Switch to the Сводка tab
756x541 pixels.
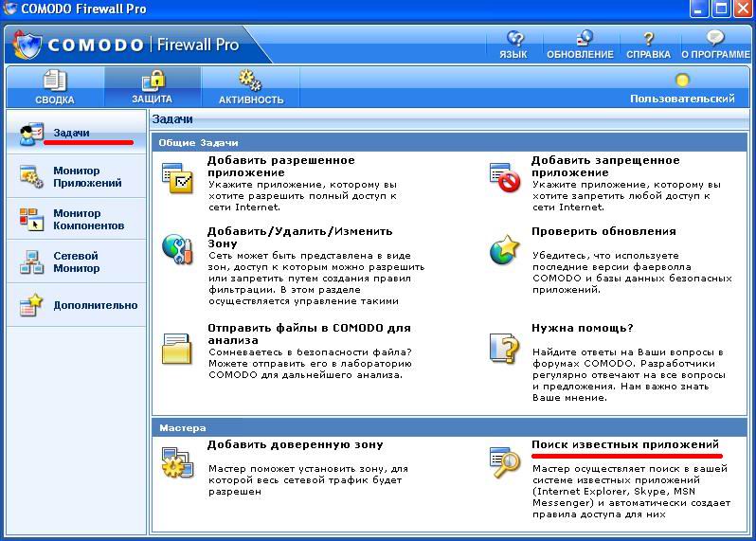(x=55, y=87)
